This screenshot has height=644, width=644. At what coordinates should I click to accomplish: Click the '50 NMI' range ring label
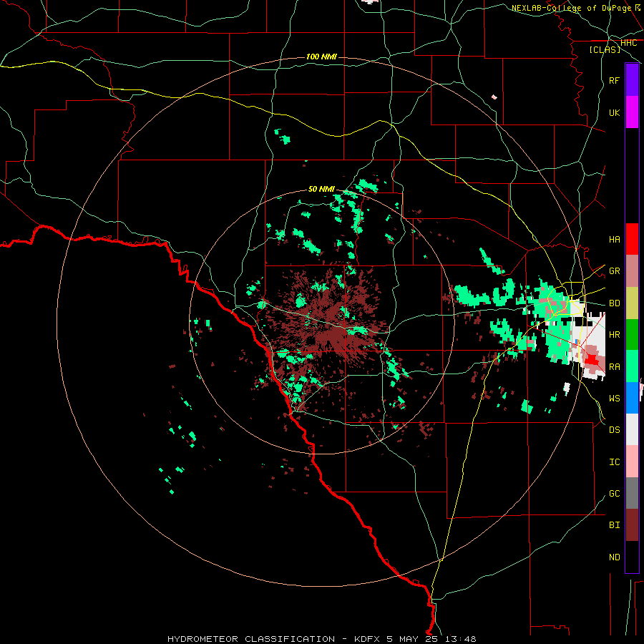321,189
